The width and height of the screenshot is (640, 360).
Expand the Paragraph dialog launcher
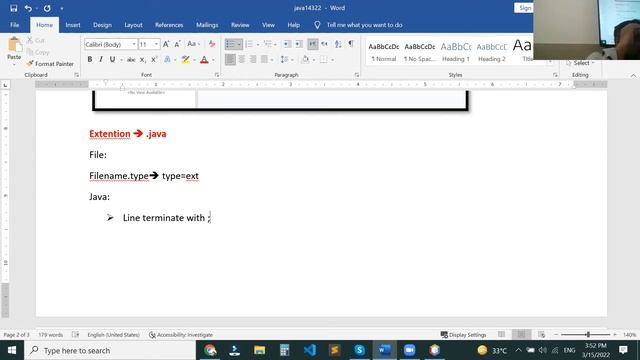tap(357, 75)
